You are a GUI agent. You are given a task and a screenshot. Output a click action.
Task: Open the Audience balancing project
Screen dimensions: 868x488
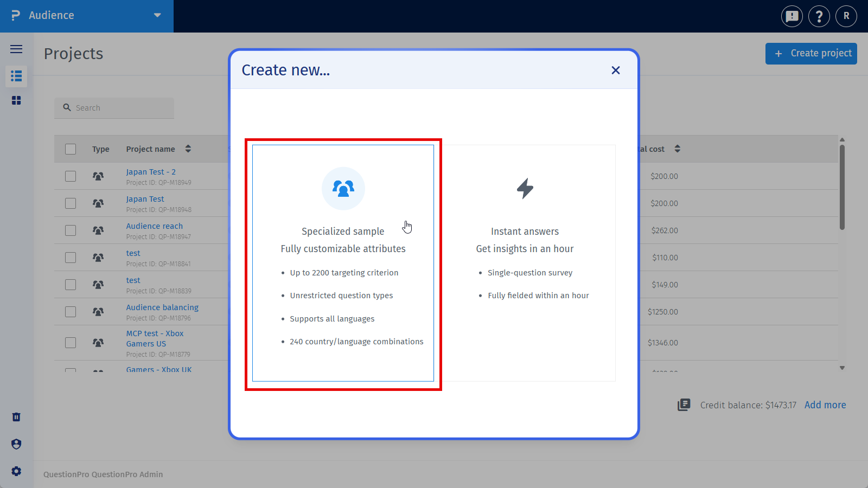click(162, 307)
